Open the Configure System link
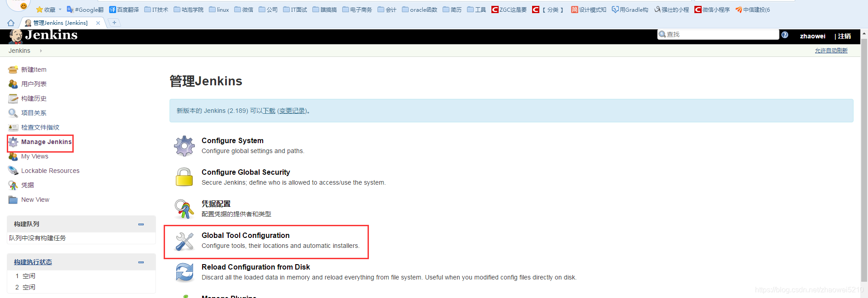Viewport: 868px width, 298px height. tap(232, 141)
